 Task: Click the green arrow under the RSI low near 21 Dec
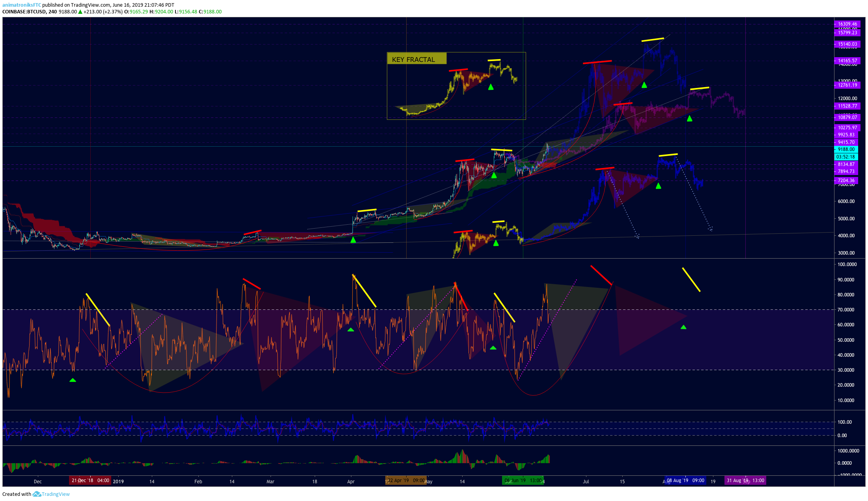click(73, 380)
